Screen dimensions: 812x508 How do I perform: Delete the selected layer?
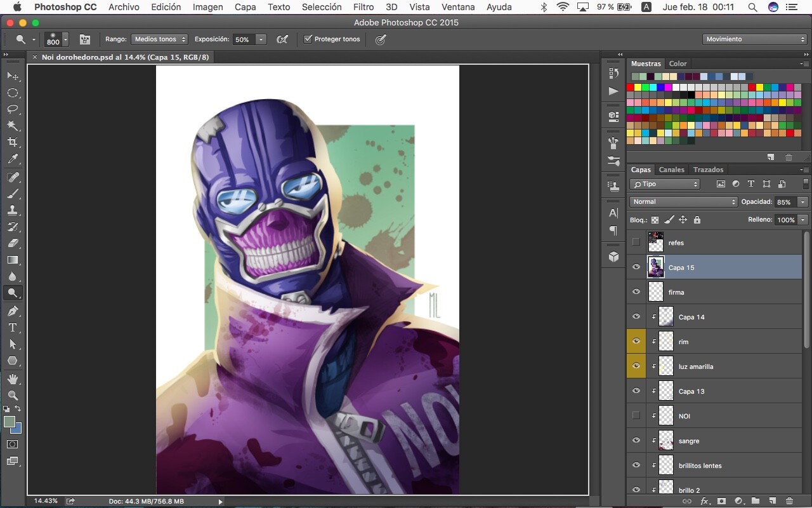[x=789, y=501]
